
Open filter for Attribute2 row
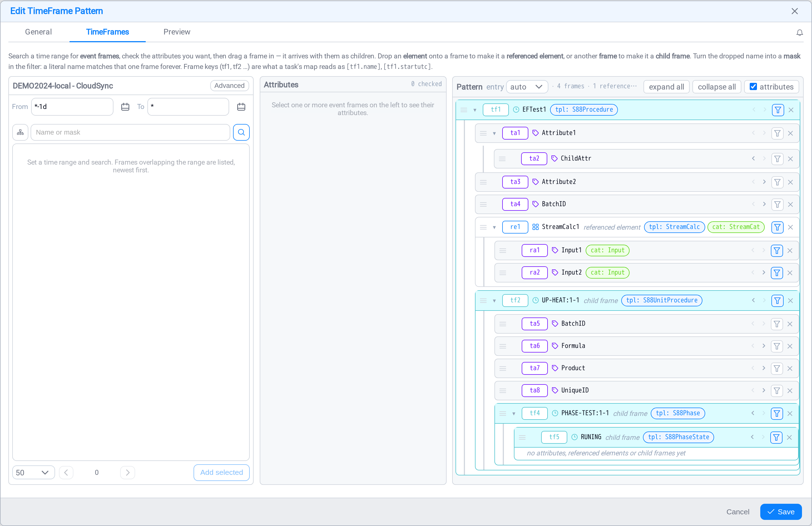(777, 182)
